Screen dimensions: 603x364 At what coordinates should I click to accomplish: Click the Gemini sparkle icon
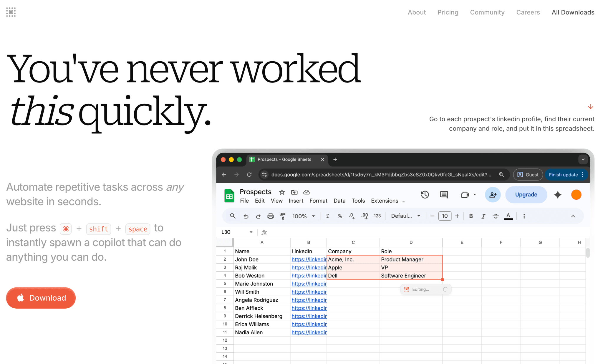[x=557, y=195]
